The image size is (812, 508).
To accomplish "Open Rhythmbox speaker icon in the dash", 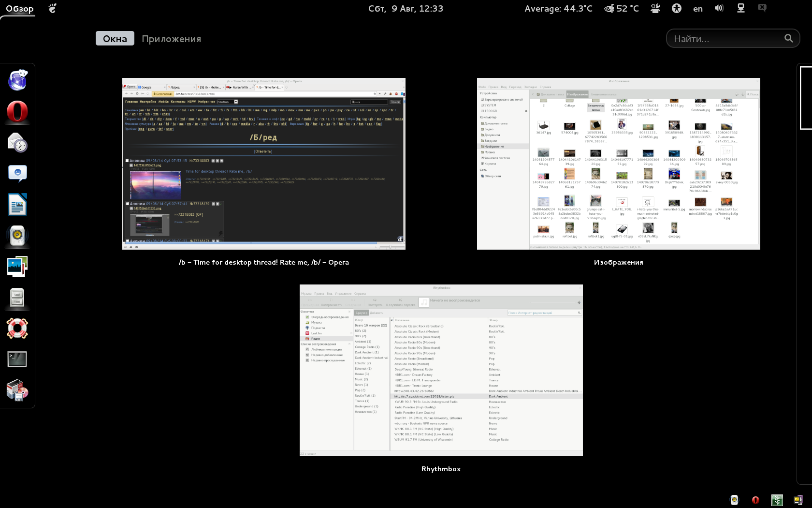I will (x=17, y=236).
